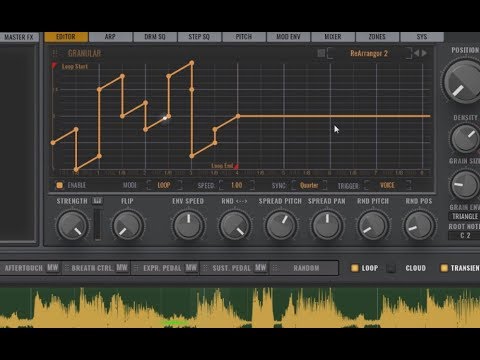
Task: Toggle the LOOP switch in bottom bar
Action: point(355,268)
